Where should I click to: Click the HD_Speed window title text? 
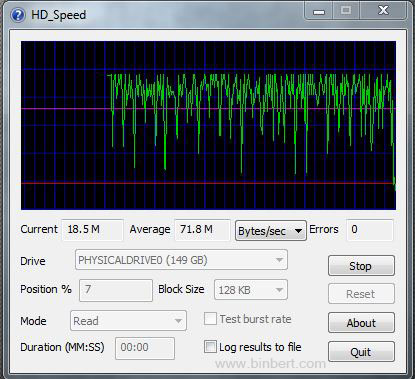coord(58,15)
